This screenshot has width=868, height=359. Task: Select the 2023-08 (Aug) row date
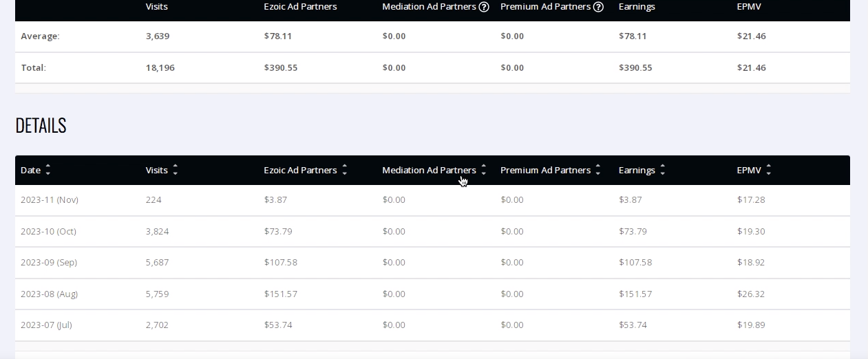tap(49, 294)
